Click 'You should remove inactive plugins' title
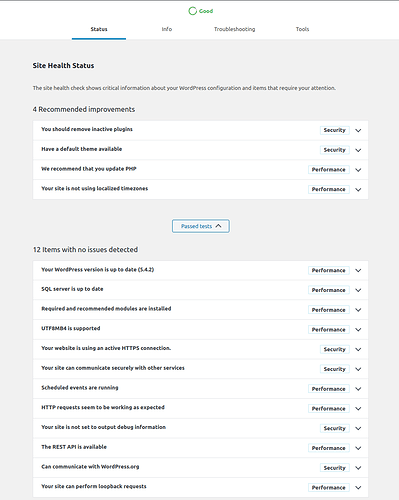This screenshot has height=500, width=399. [87, 129]
